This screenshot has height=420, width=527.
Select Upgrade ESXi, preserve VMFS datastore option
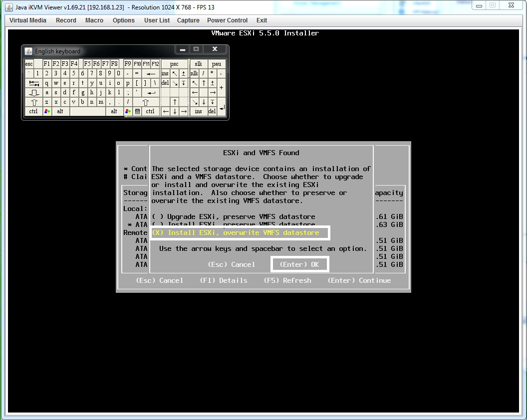tap(234, 216)
